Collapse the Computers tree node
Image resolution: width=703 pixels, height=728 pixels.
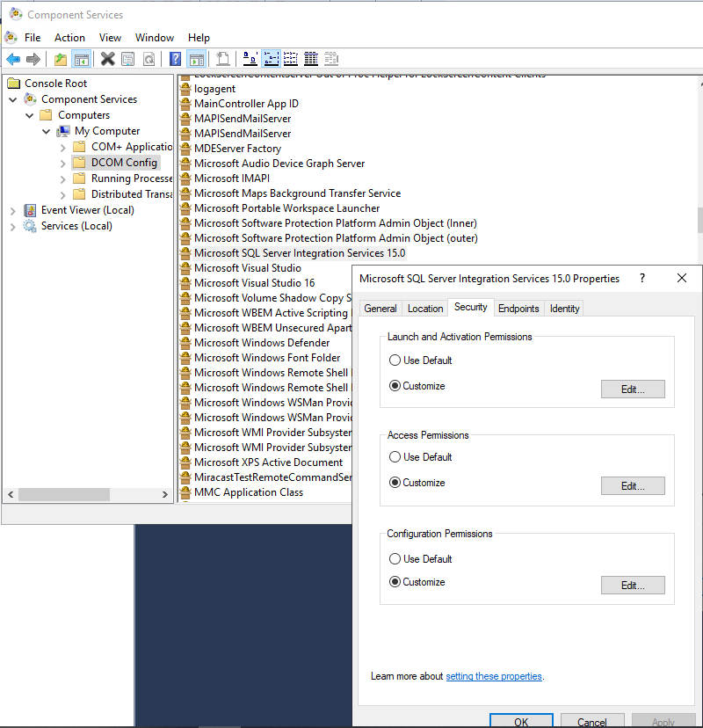click(x=30, y=115)
